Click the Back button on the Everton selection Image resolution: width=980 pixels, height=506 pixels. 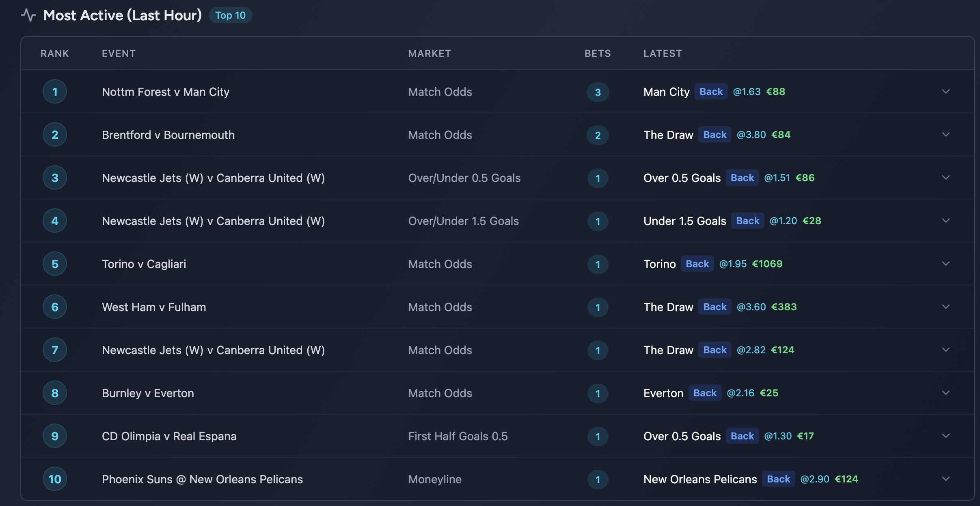[x=705, y=393]
